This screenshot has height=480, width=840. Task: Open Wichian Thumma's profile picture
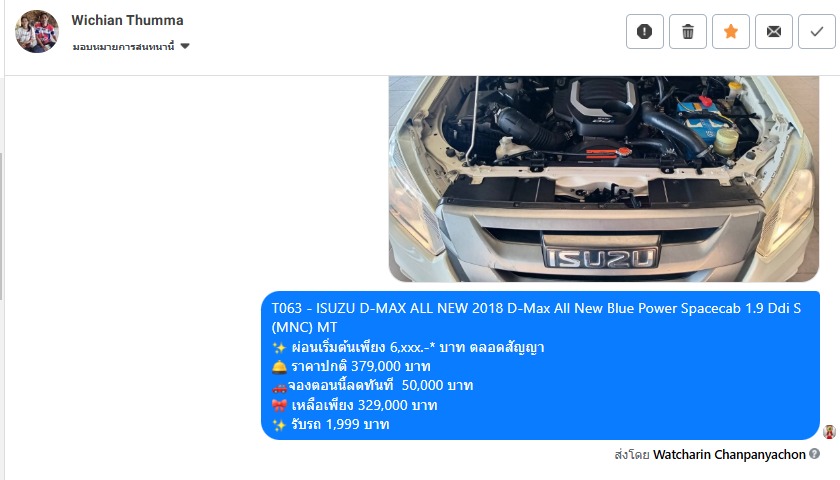pos(36,32)
